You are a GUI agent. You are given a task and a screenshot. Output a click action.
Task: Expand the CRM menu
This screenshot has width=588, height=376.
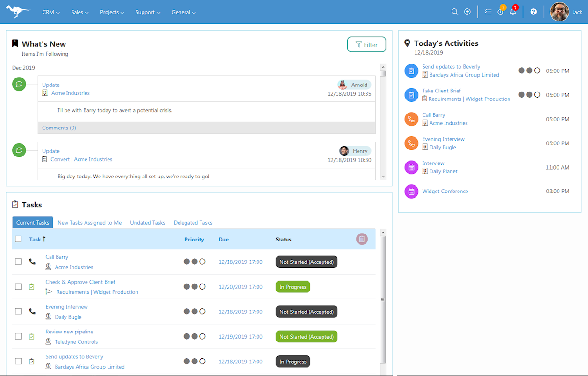coord(51,12)
